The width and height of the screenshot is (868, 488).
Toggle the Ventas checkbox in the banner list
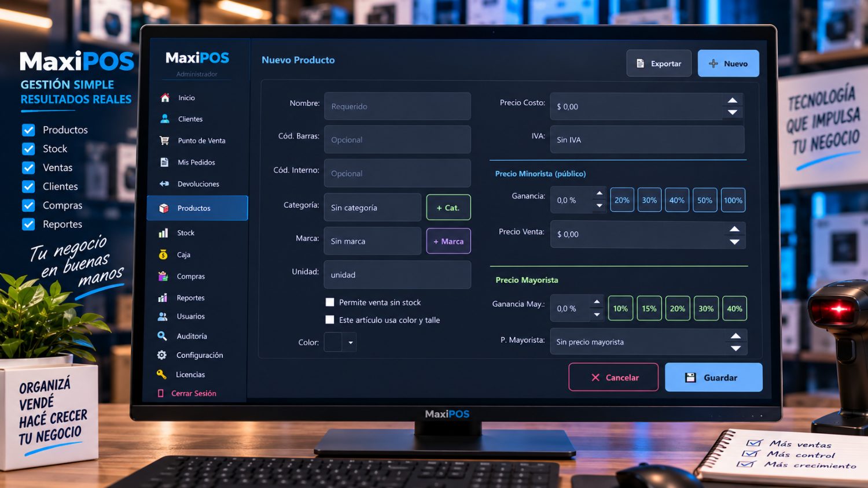coord(28,168)
